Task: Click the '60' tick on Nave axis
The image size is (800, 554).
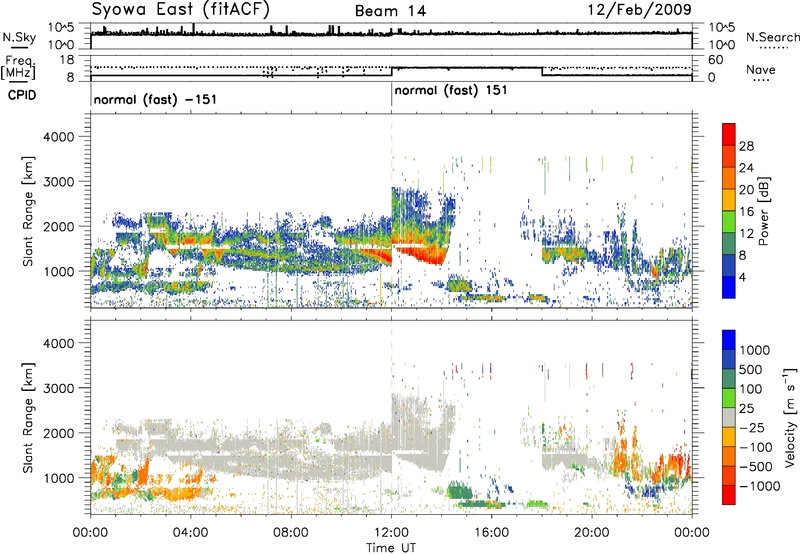Action: (715, 60)
